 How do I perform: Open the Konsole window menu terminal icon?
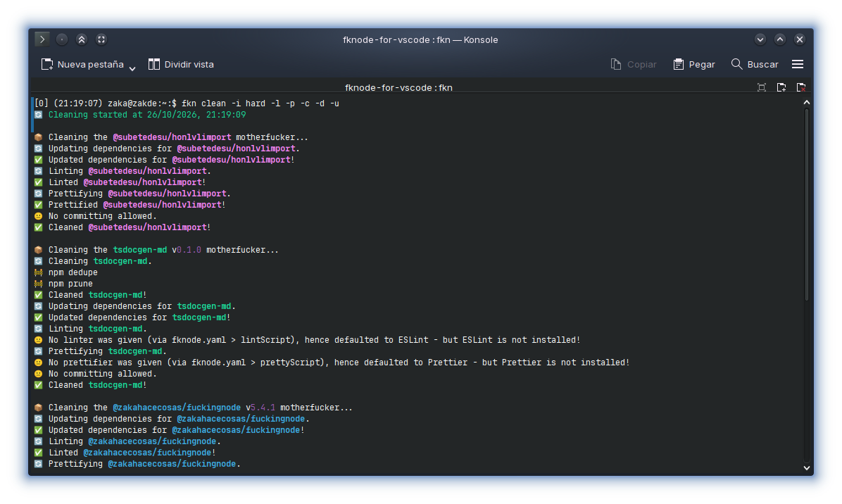click(42, 39)
